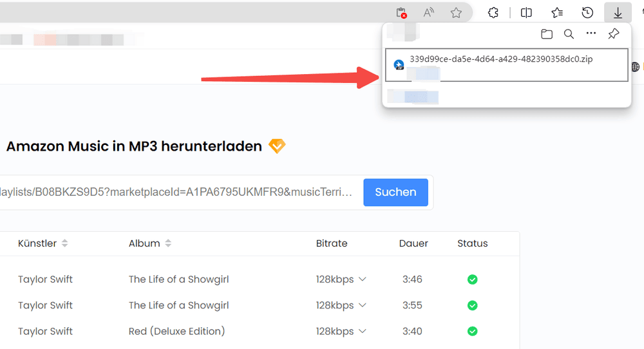
Task: Click the Read aloud icon
Action: point(428,13)
